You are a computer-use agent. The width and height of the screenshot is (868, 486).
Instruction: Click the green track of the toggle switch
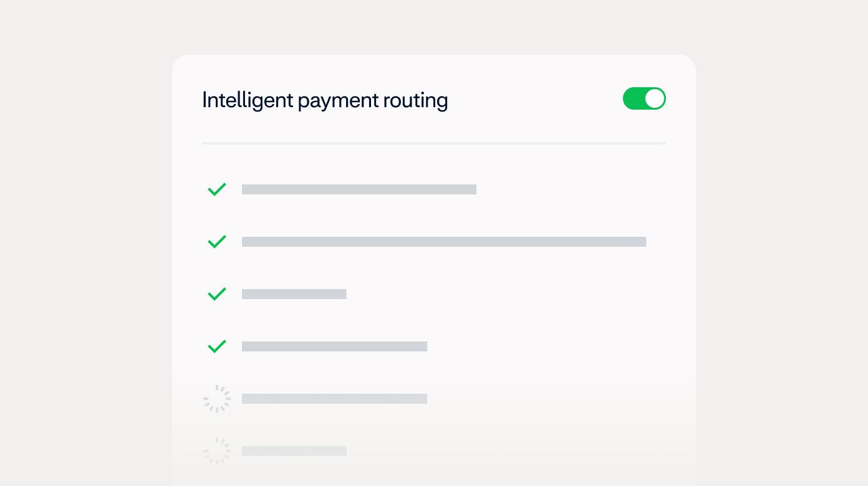click(x=633, y=98)
